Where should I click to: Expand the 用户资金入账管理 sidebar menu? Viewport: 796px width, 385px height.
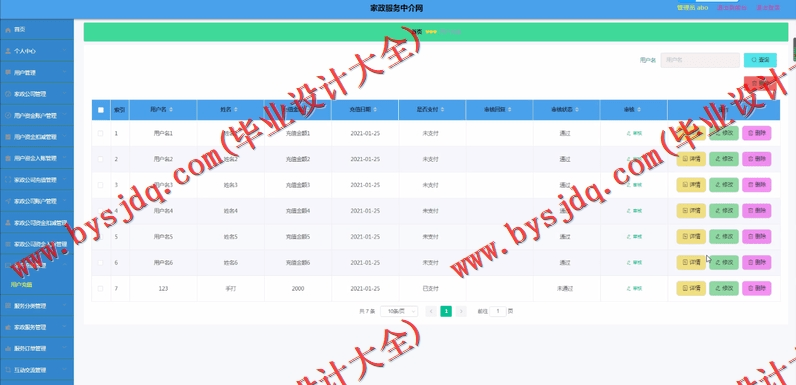pos(37,158)
